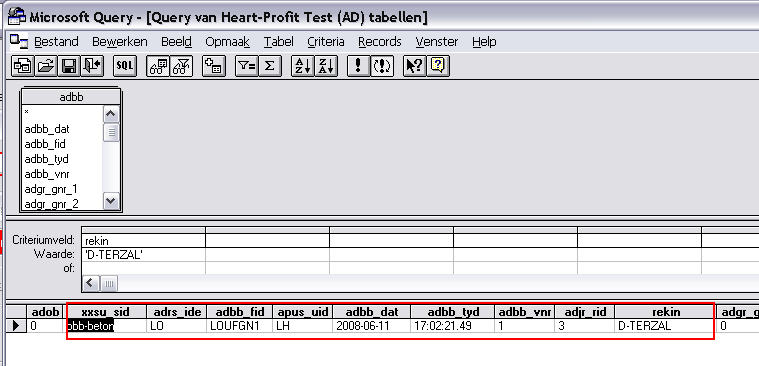
Task: Select adbb_vnr in the adbb field list
Action: pos(46,174)
